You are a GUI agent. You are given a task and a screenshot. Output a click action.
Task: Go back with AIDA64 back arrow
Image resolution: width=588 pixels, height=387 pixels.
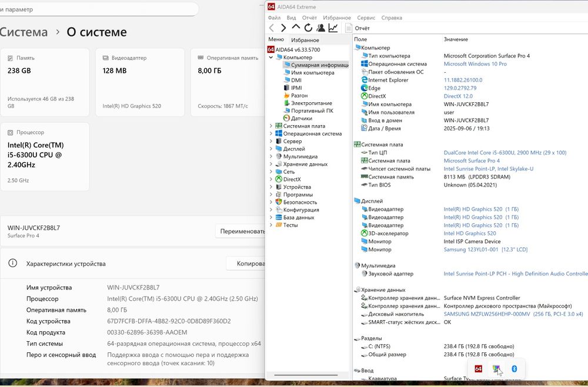click(x=272, y=28)
